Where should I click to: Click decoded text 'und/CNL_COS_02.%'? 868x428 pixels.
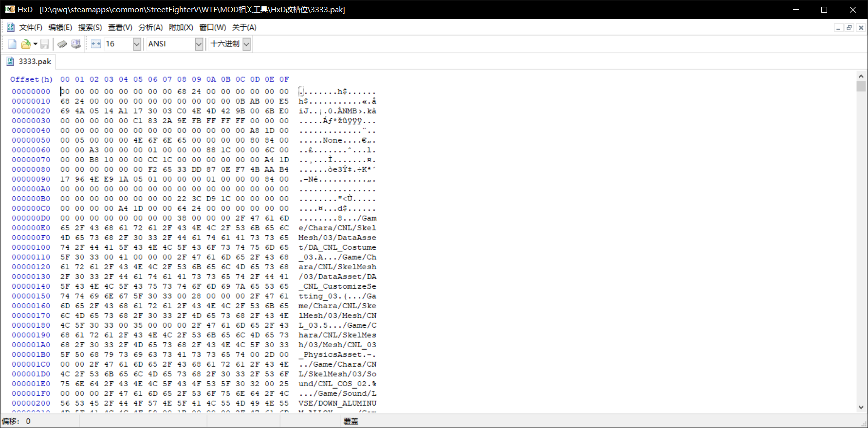point(337,384)
